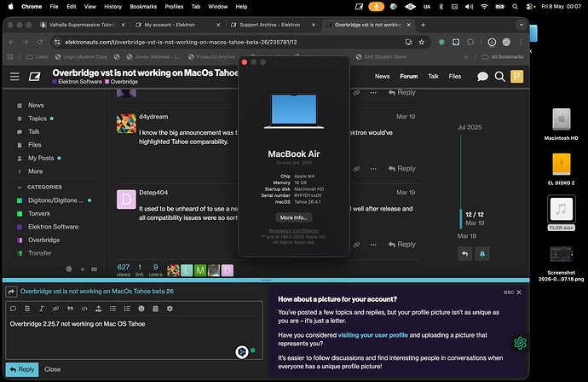Viewport: 588px width, 382px height.
Task: Click the upload icon in composer toolbar
Action: 98,309
